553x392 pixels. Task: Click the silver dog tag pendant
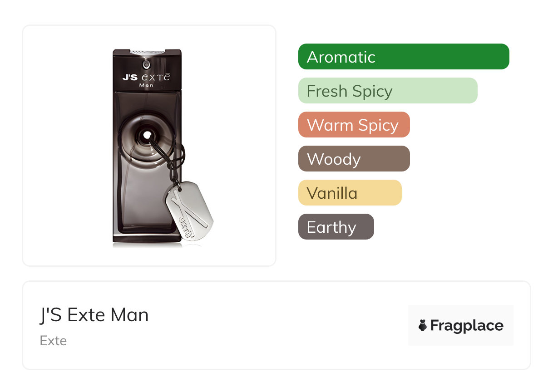coord(189,211)
